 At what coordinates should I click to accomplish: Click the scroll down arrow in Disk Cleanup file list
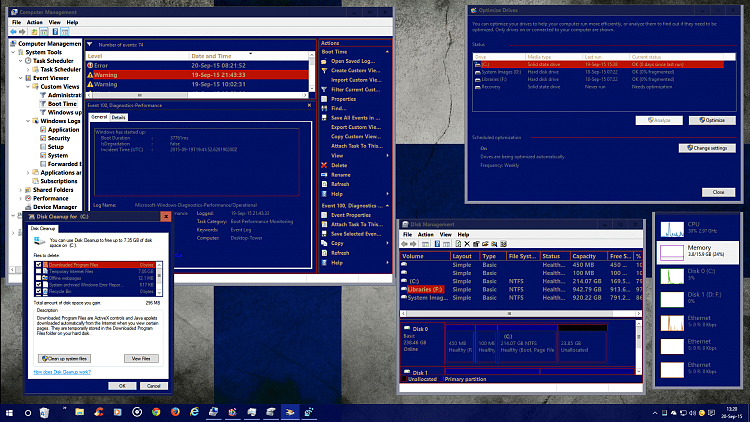(x=159, y=293)
